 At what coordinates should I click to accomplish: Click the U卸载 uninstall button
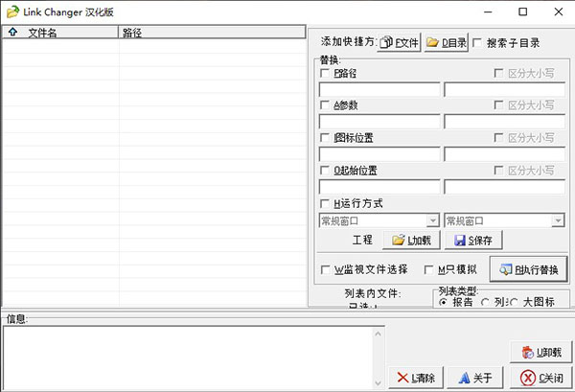(540, 353)
